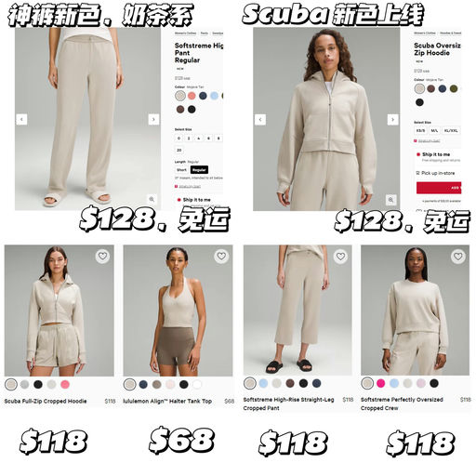Add Softstreme Cropped Pant to wishlist heart

point(340,257)
